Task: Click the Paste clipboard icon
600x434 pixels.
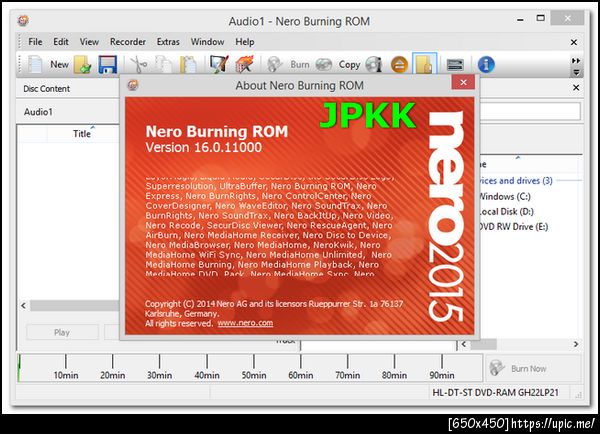Action: (x=188, y=64)
